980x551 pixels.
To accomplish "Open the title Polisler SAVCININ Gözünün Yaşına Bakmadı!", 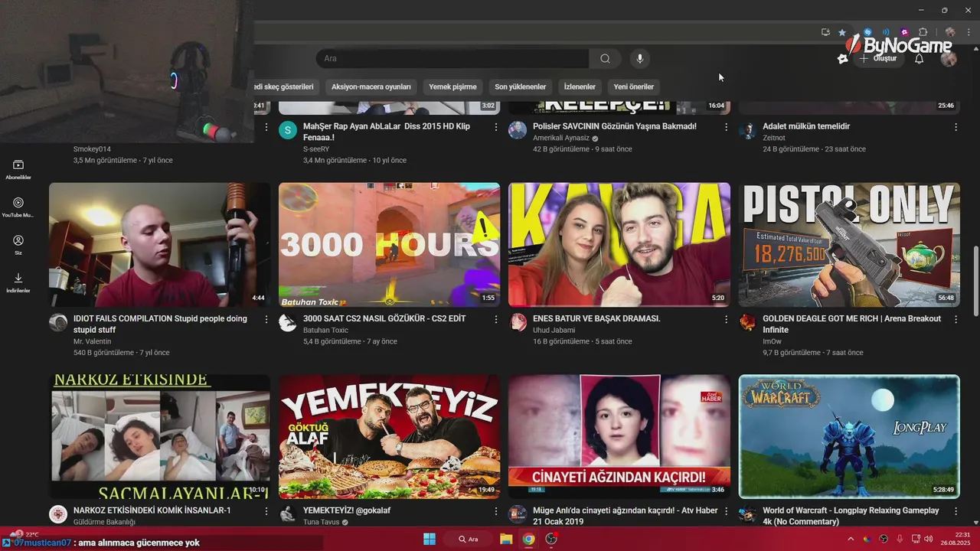I will point(615,126).
